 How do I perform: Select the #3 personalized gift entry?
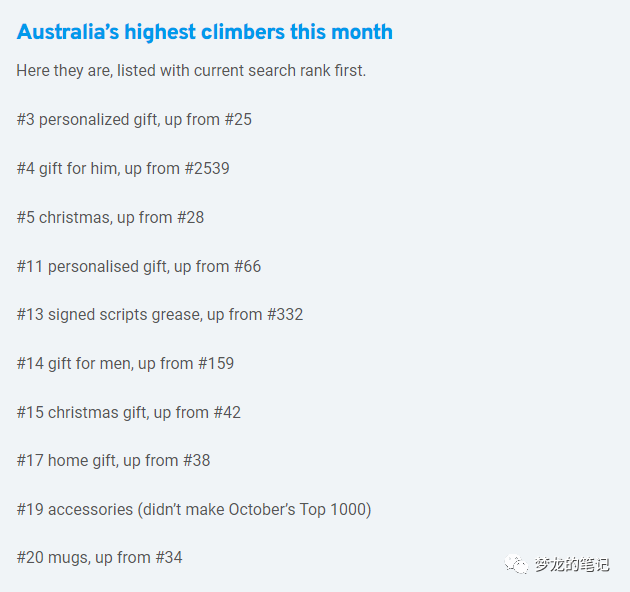[x=134, y=120]
